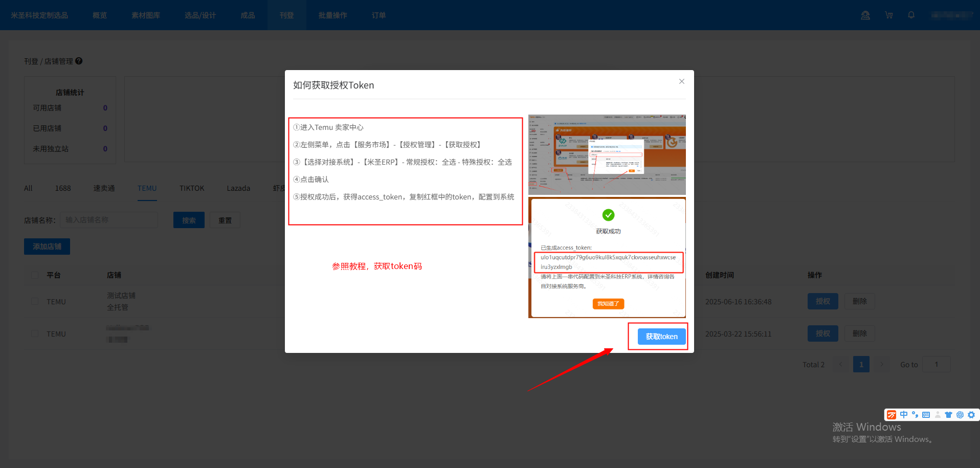Image resolution: width=980 pixels, height=468 pixels.
Task: Open the shopping cart icon
Action: click(x=889, y=15)
